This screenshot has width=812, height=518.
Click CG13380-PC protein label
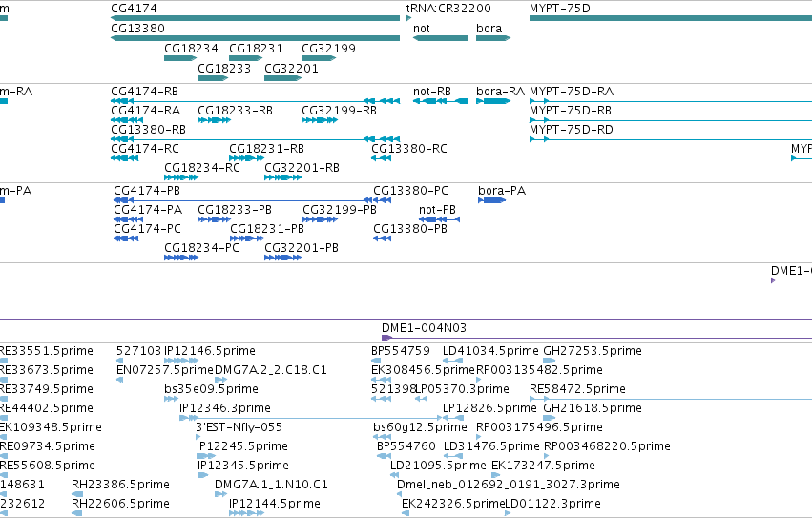coord(410,191)
